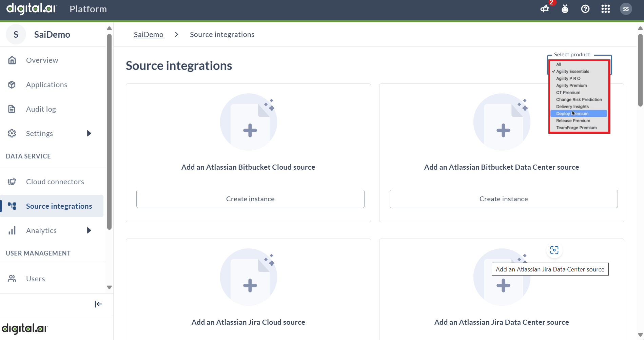This screenshot has height=340, width=644.
Task: Click Add an Atlassian Jira Data Center source title
Action: [x=502, y=322]
